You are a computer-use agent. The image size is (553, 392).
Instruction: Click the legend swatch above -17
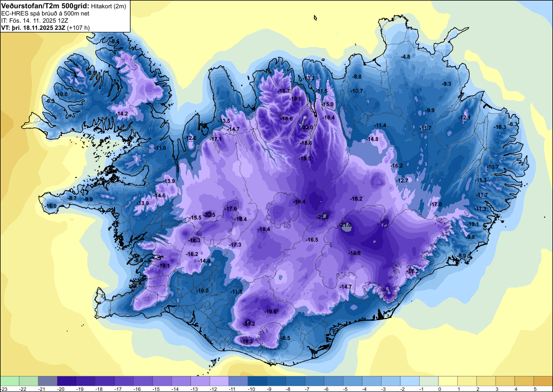124,381
